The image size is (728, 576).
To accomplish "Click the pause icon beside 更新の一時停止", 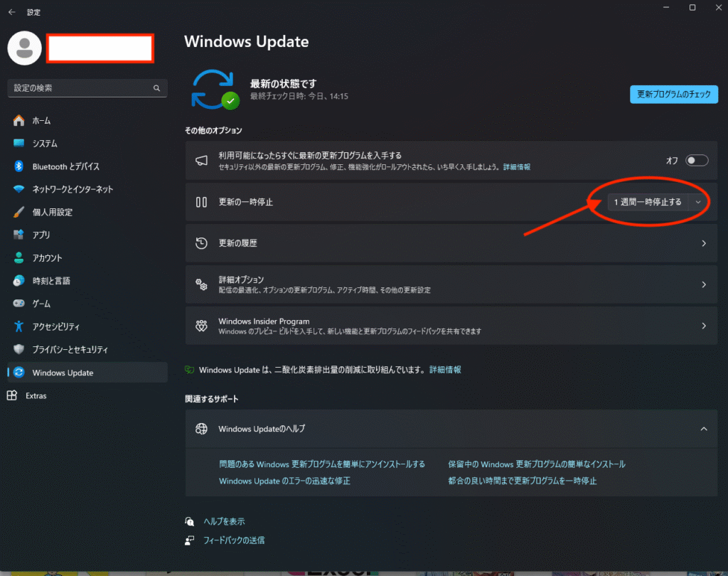I will pyautogui.click(x=201, y=202).
